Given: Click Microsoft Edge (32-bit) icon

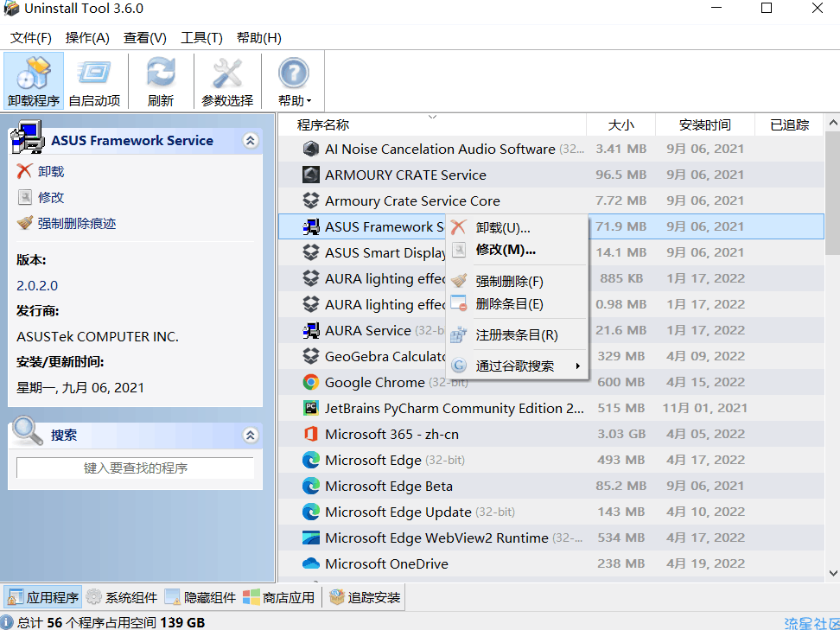Looking at the screenshot, I should point(311,460).
